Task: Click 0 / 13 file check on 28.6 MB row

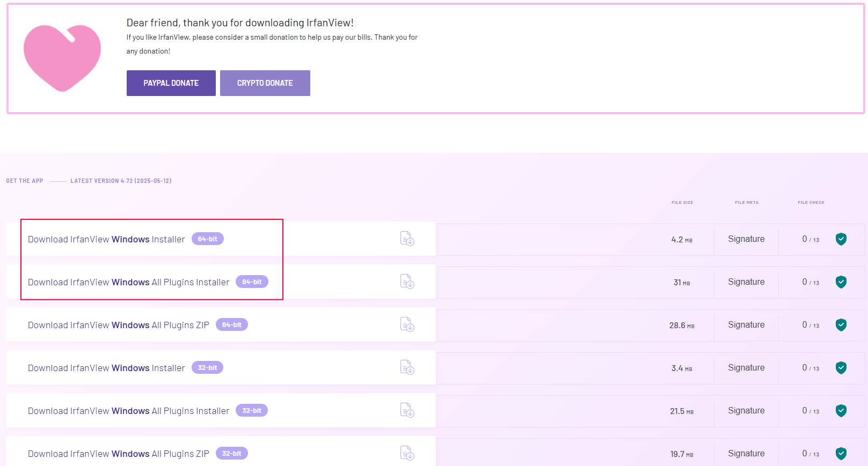Action: coord(811,325)
